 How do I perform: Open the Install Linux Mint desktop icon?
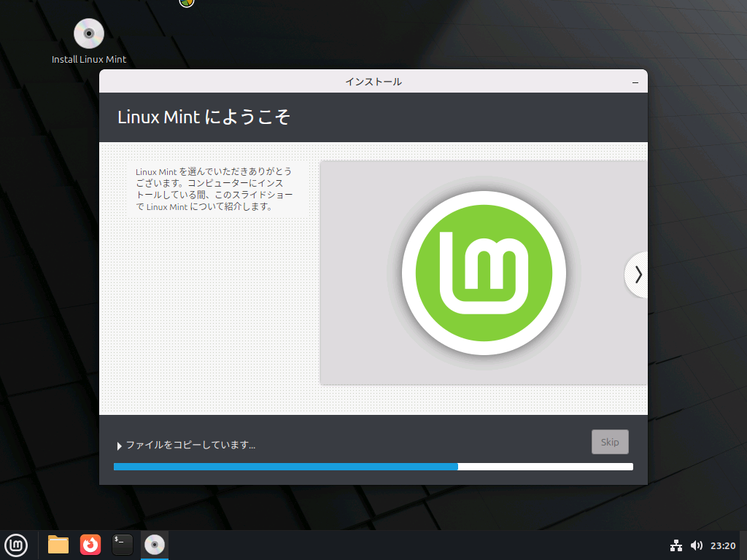[x=88, y=33]
